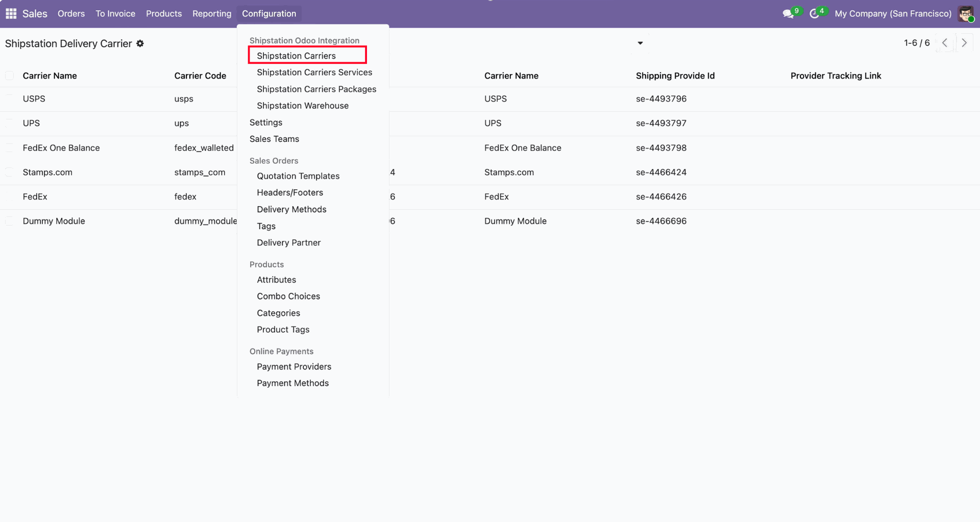Open Delivery Methods from the menu

tap(291, 209)
